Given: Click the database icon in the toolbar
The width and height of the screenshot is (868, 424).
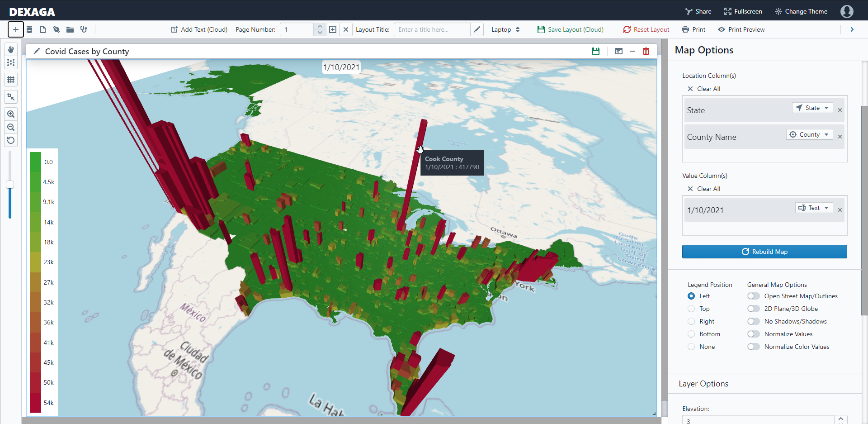Looking at the screenshot, I should pos(29,29).
